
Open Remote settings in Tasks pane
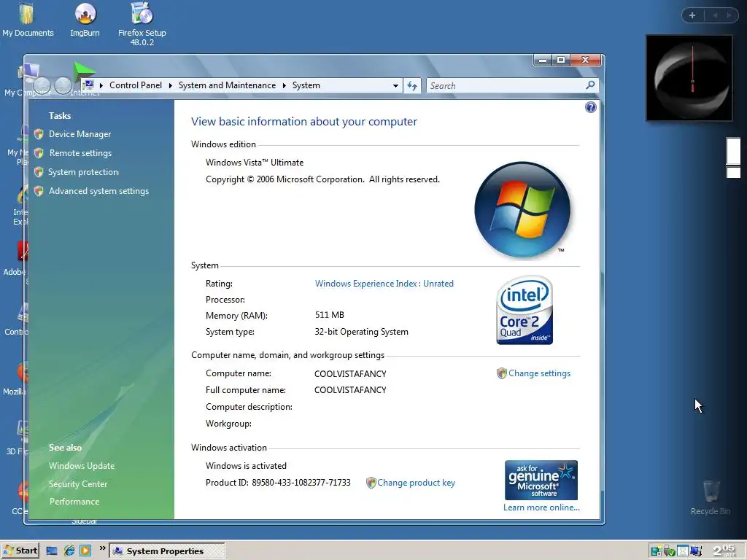coord(80,153)
